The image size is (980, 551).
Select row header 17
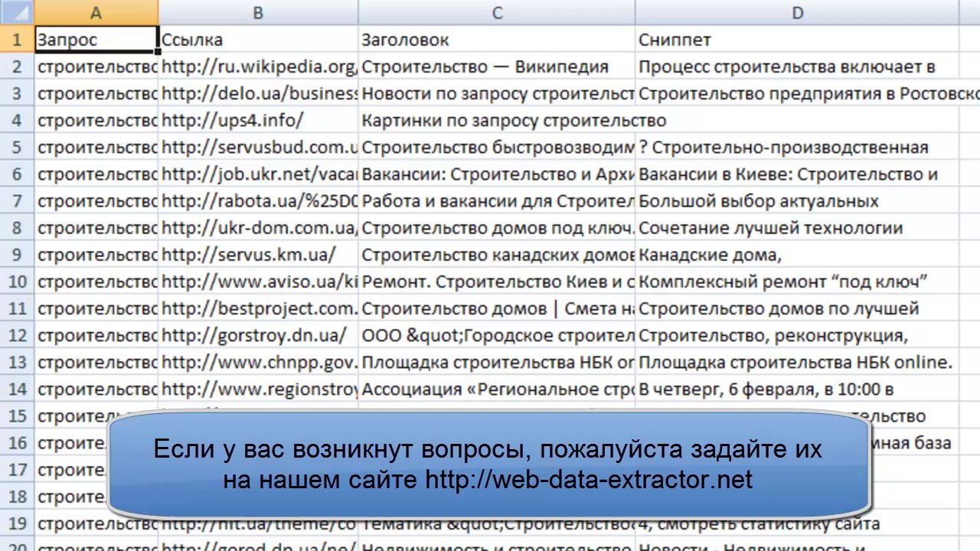(x=17, y=470)
